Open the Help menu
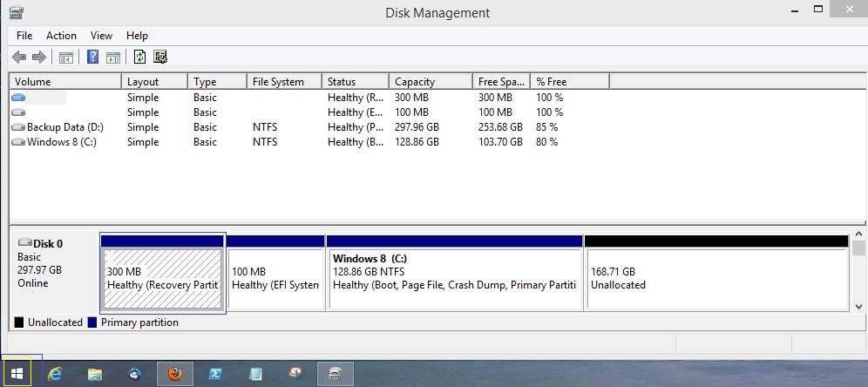The width and height of the screenshot is (868, 387). pos(137,36)
